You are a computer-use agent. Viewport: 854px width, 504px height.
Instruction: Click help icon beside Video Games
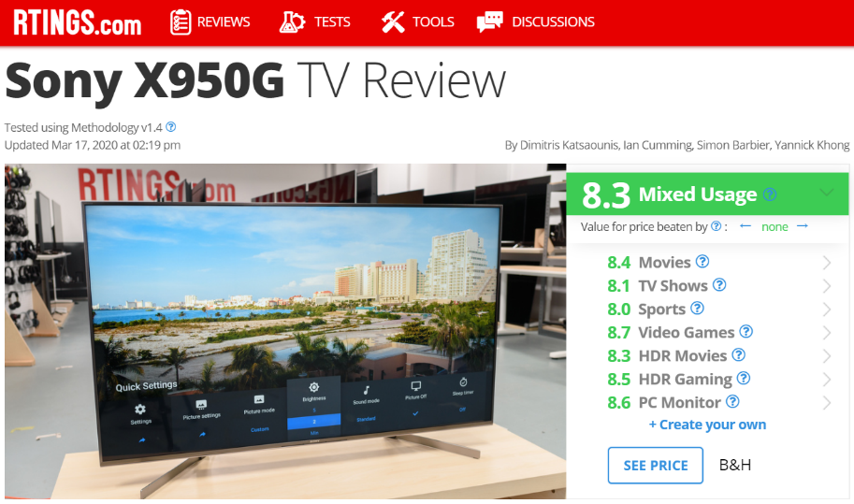[x=746, y=331]
